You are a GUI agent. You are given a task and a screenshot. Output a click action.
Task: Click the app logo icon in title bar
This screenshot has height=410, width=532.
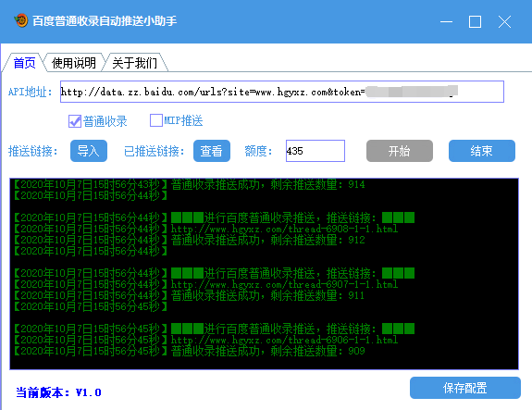(21, 20)
